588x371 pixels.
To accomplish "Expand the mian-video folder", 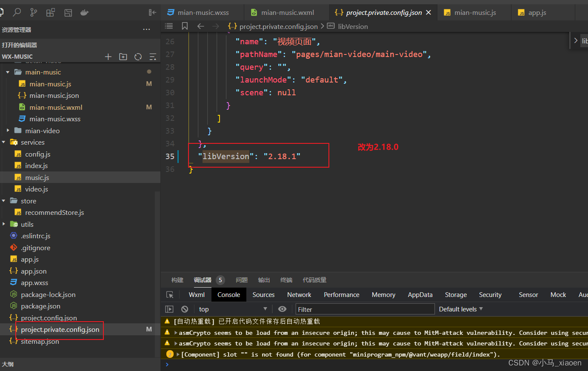I will click(8, 131).
